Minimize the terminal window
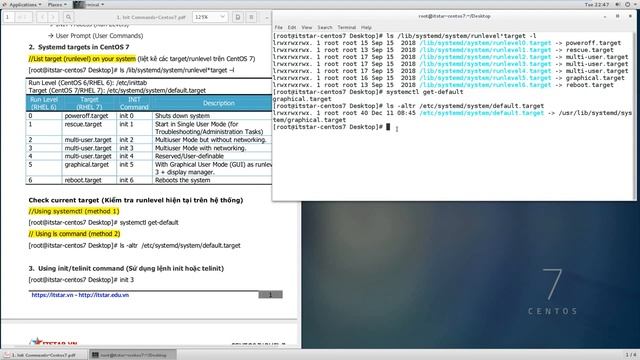 605,16
